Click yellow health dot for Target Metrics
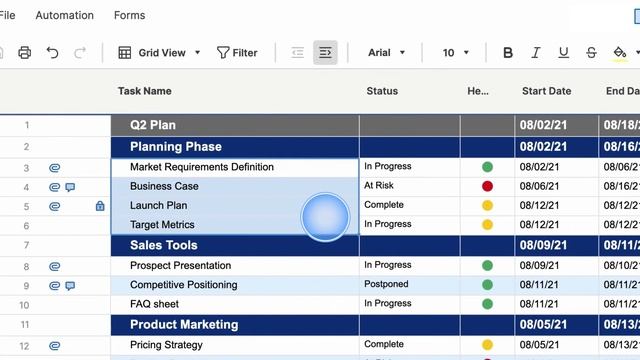 487,224
